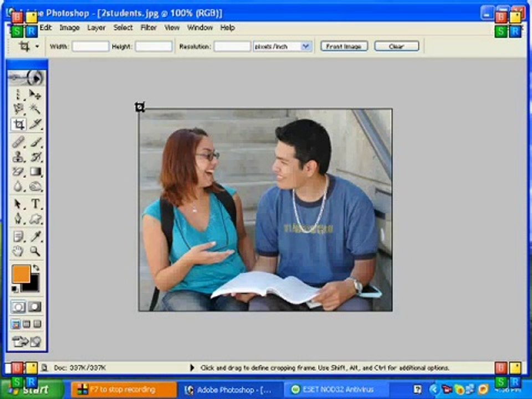Select the Lasso tool
This screenshot has width=532, height=399.
tap(18, 109)
